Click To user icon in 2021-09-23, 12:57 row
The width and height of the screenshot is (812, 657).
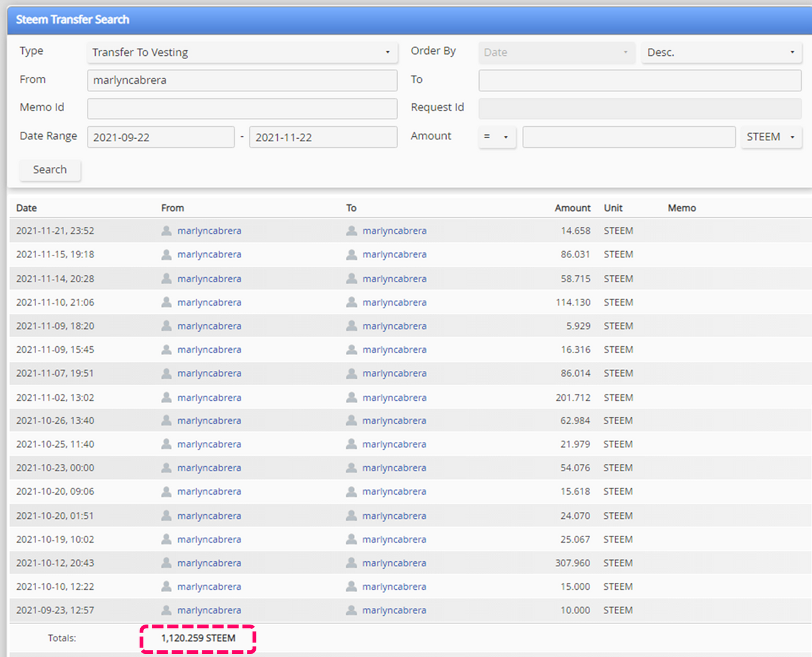click(x=351, y=610)
